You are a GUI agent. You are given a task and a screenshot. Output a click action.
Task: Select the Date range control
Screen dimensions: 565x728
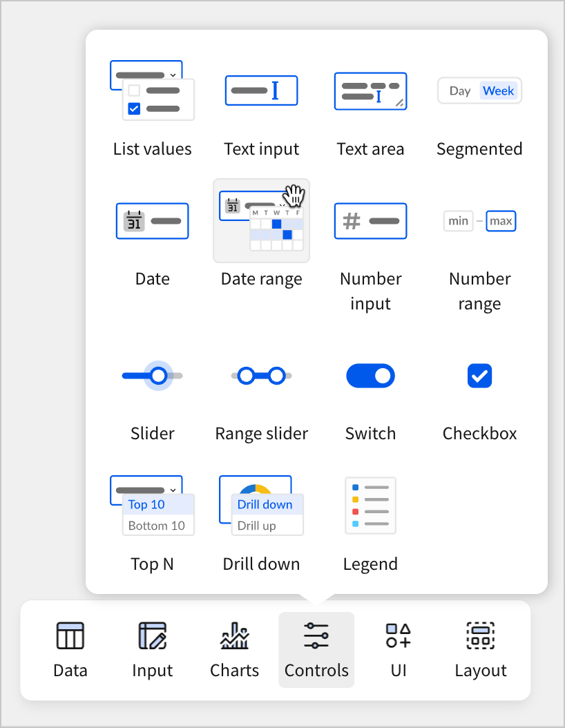(261, 222)
